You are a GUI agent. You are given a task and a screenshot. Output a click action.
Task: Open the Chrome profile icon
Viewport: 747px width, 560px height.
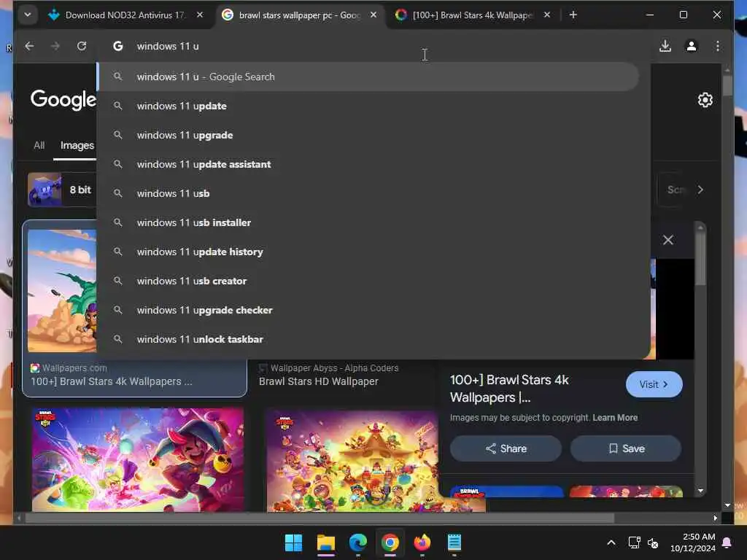pyautogui.click(x=692, y=46)
